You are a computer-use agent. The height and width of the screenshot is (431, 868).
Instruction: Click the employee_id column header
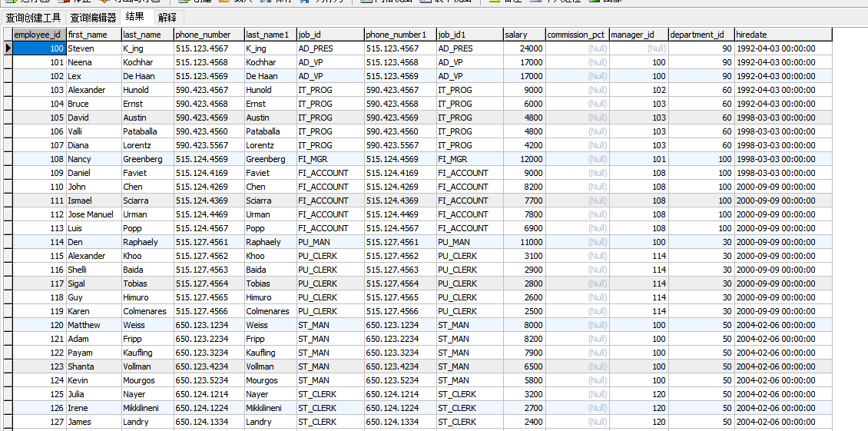pyautogui.click(x=39, y=35)
